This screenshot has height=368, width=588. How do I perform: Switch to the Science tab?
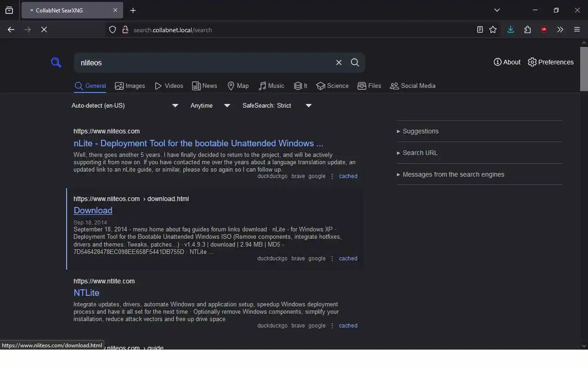coord(332,86)
